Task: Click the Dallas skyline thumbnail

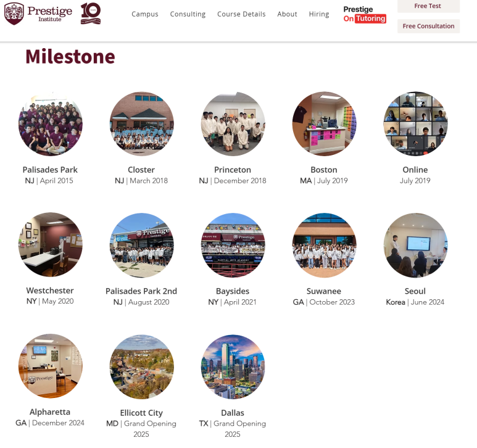Action: pyautogui.click(x=233, y=367)
